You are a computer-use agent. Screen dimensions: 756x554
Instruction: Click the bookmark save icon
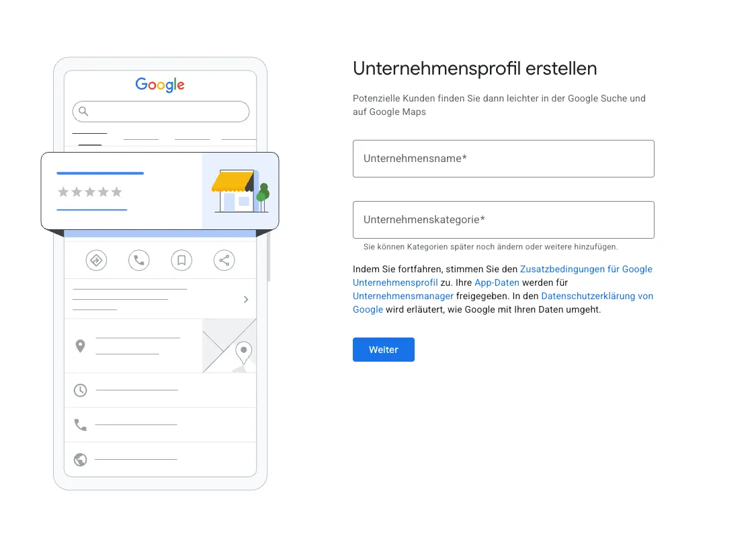[x=181, y=261]
